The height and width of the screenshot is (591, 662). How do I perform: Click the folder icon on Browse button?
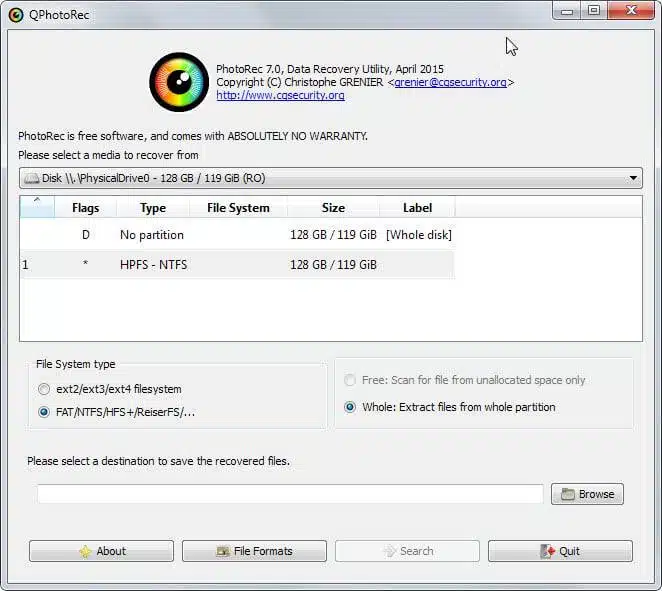pos(568,494)
